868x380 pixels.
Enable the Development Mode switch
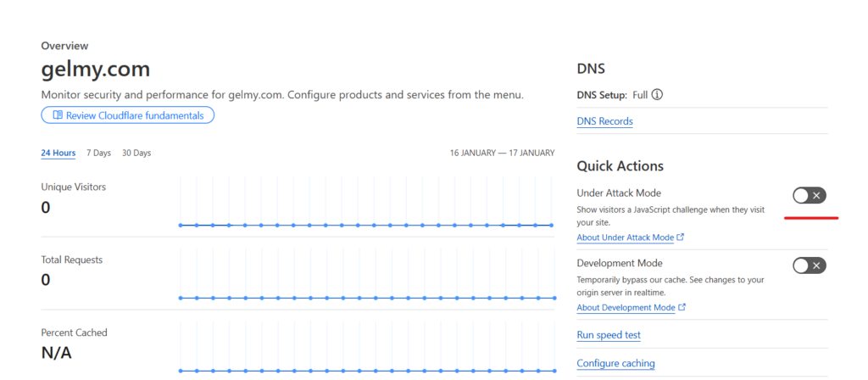tap(810, 265)
